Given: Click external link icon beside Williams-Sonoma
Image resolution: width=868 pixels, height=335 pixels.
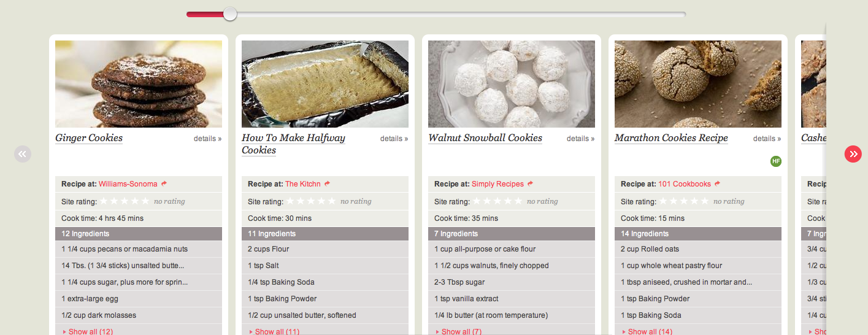Looking at the screenshot, I should (x=164, y=183).
